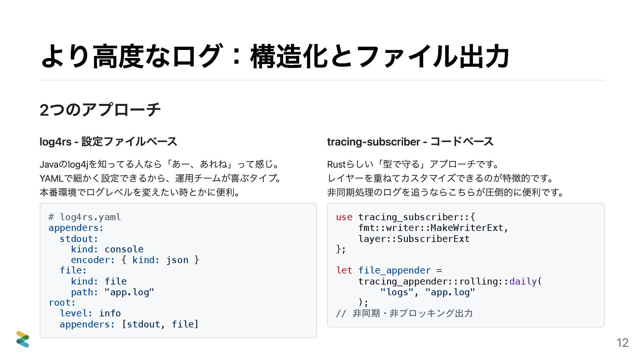
Task: Click the line starting Javaのlog4jを知ってる人なら
Action: point(160,164)
